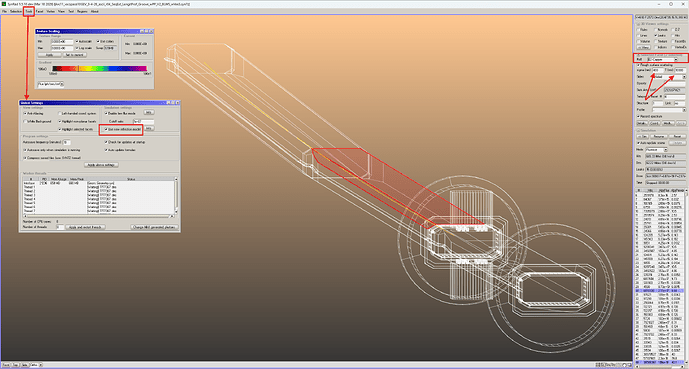The width and height of the screenshot is (689, 369).
Task: Toggle Auto update formulas checkbox
Action: pos(106,150)
